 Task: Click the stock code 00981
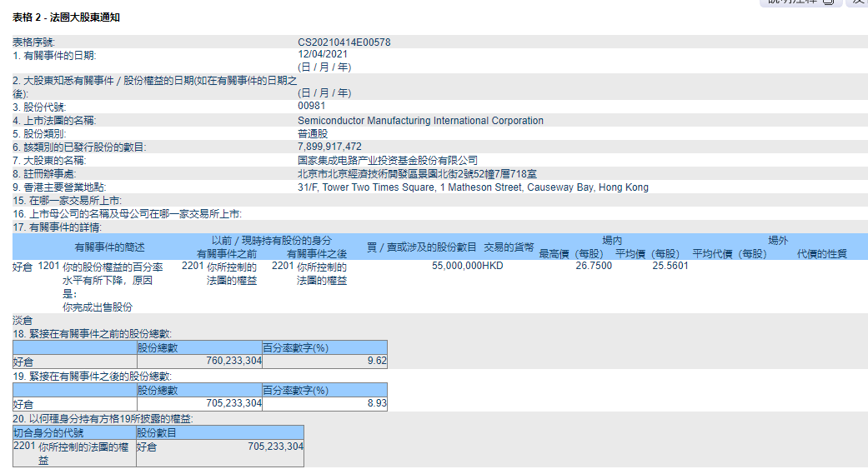coord(312,106)
